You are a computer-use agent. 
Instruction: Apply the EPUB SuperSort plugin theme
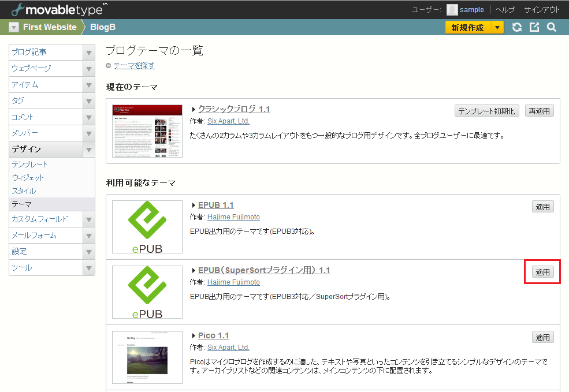pyautogui.click(x=543, y=272)
